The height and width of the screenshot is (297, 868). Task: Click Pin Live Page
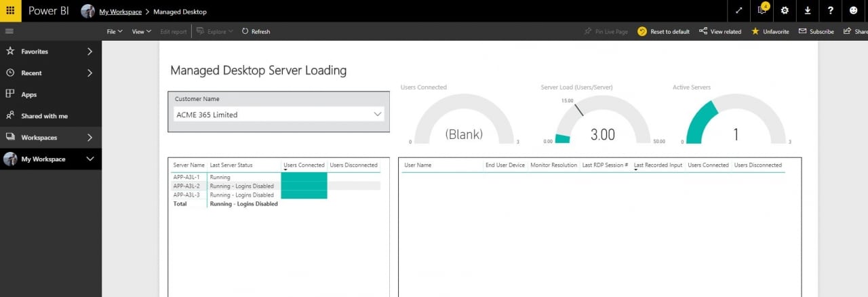(x=606, y=31)
